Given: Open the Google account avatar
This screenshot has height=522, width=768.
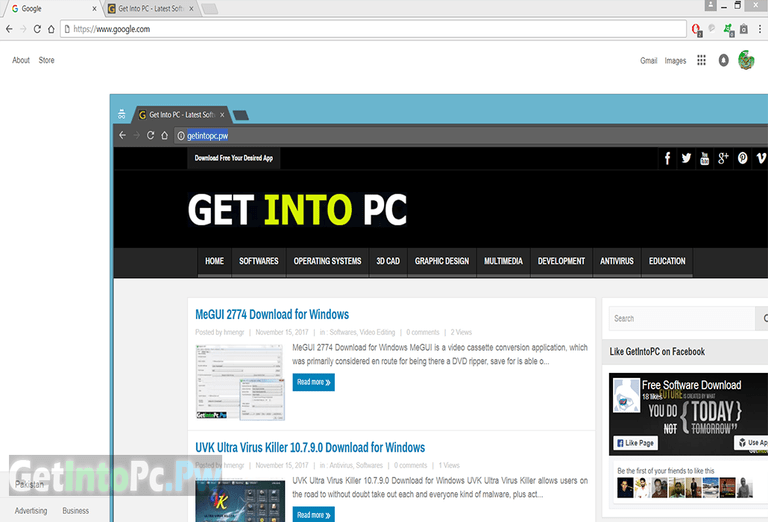Looking at the screenshot, I should coord(746,60).
